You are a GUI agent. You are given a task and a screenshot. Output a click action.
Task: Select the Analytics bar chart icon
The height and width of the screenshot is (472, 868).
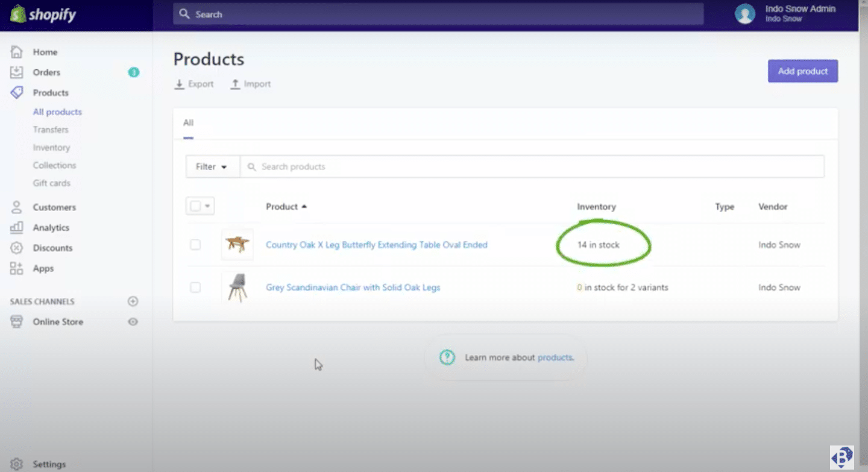(16, 227)
